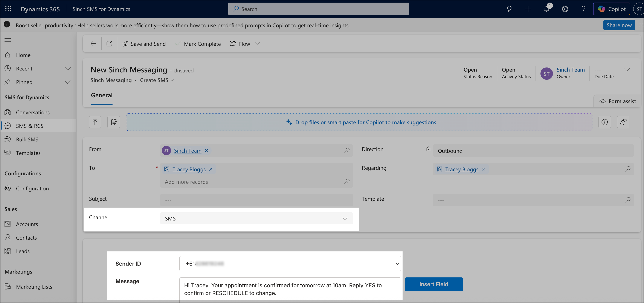Click the Share now button
Viewport: 644px width, 303px height.
(619, 25)
